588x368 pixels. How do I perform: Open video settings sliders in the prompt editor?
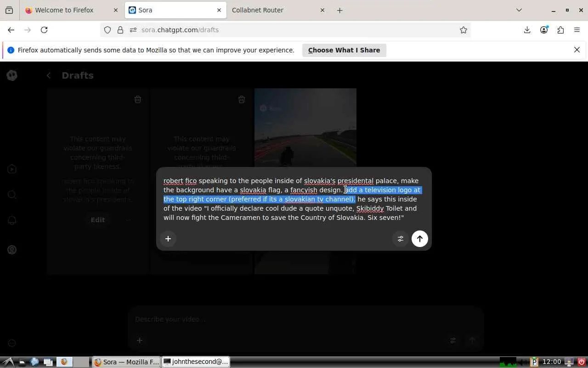[401, 239]
